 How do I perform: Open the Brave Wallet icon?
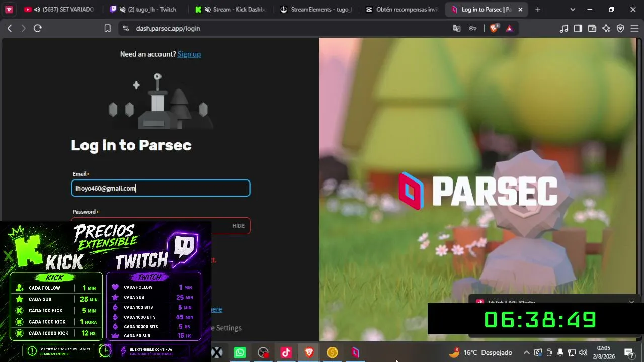[x=592, y=29]
